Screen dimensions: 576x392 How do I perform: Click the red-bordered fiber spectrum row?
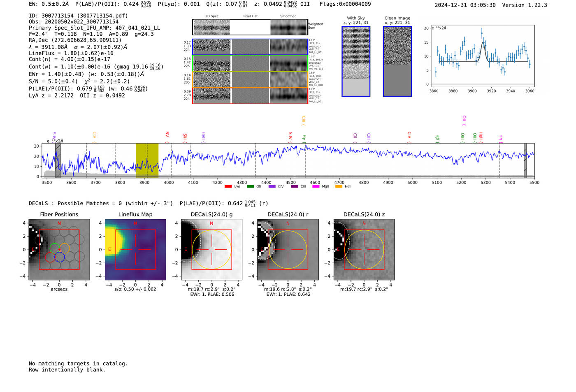pos(250,95)
